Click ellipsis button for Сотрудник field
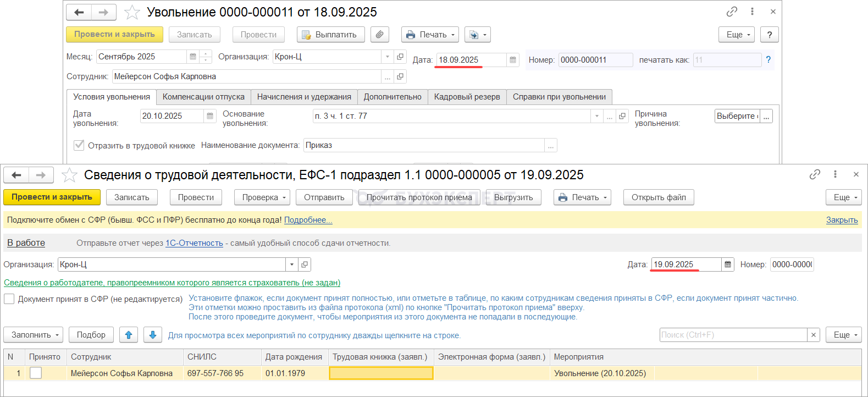The image size is (868, 397). [388, 76]
